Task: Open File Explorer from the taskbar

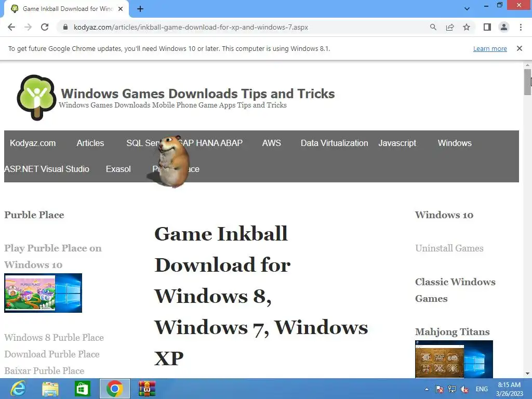Action: [x=50, y=389]
